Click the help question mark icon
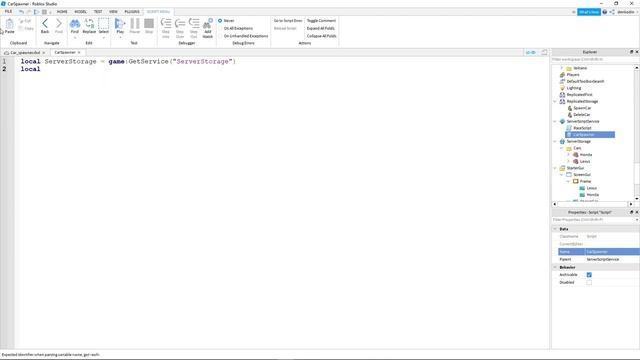The image size is (640, 360). 605,12
